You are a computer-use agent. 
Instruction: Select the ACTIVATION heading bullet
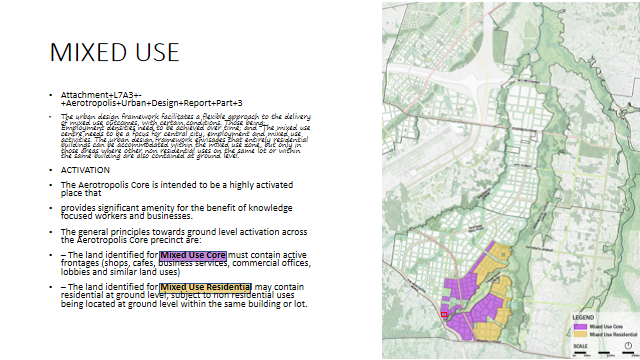tap(85, 170)
